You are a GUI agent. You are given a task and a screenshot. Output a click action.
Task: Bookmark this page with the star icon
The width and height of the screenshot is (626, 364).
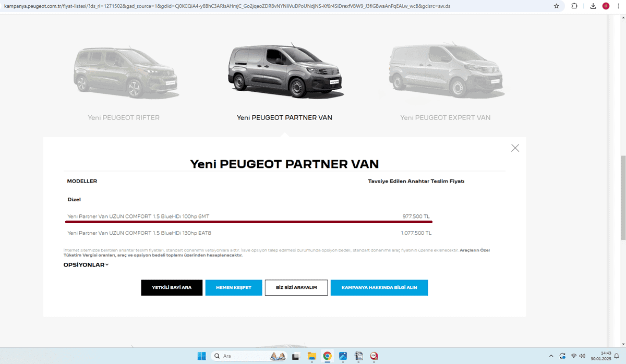[x=556, y=6]
